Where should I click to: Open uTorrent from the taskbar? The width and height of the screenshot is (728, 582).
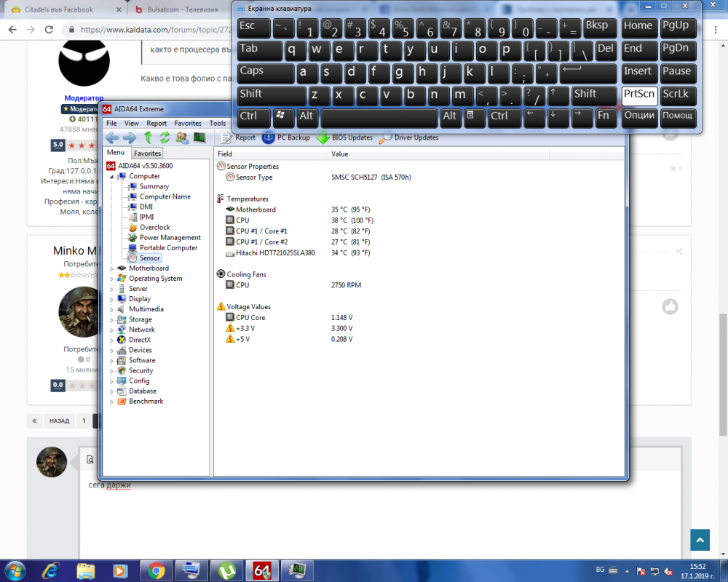[x=226, y=571]
